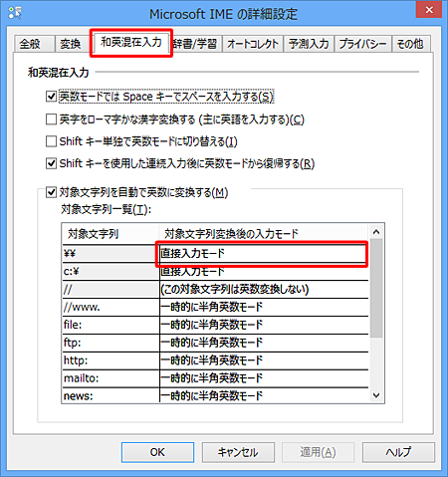Click the list scroll up arrow
The height and width of the screenshot is (477, 448).
tap(376, 232)
